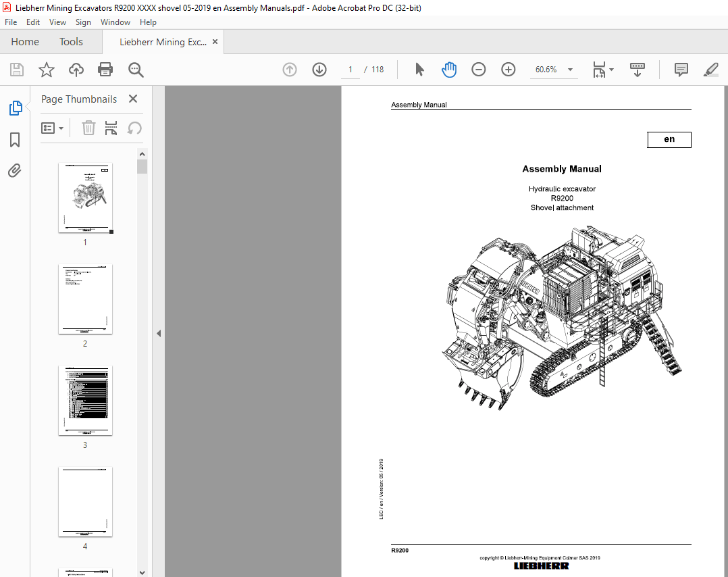This screenshot has height=577, width=728.
Task: Open the Edit menu
Action: 33,22
